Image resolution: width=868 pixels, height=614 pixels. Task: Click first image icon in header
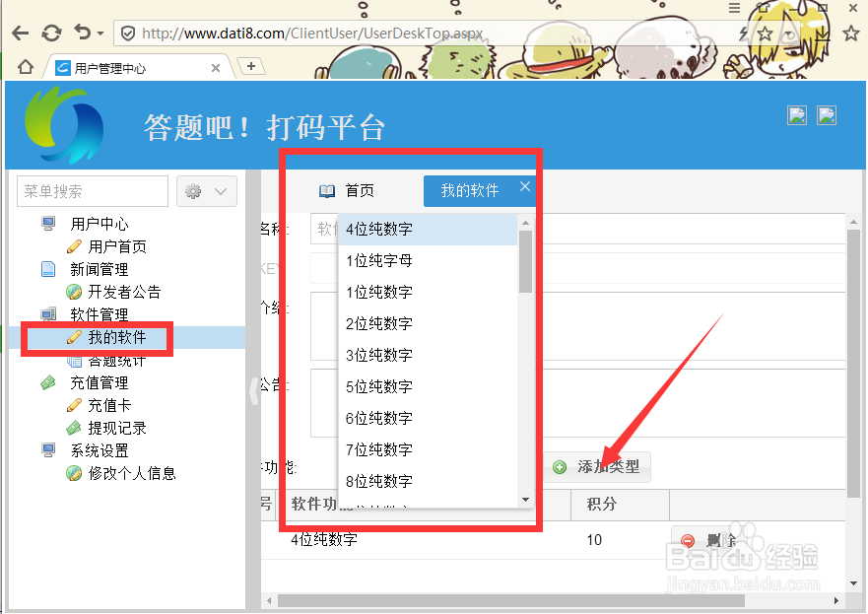tap(797, 115)
